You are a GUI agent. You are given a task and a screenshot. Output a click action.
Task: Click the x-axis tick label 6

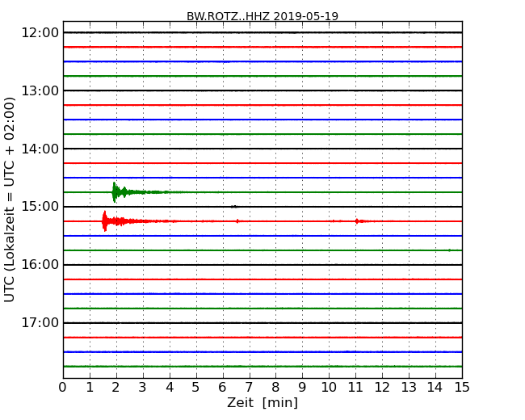tap(223, 388)
